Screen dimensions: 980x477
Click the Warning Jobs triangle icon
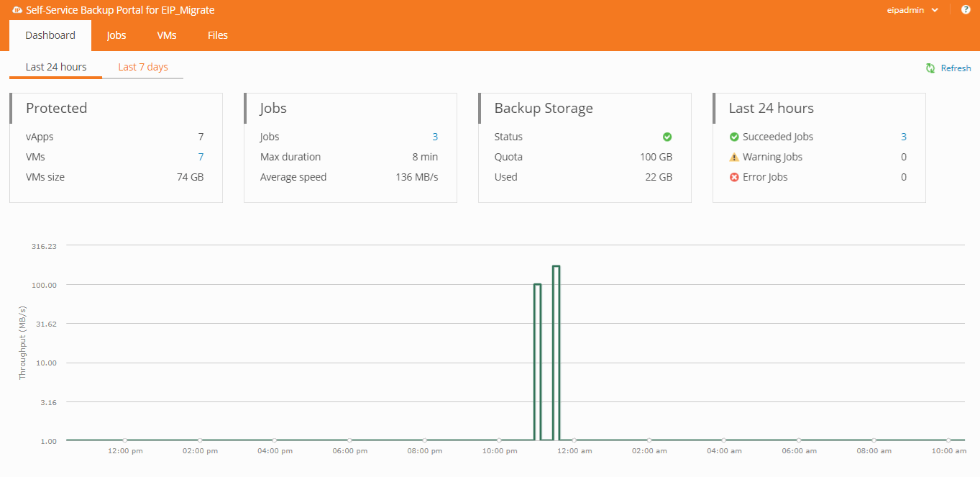734,157
